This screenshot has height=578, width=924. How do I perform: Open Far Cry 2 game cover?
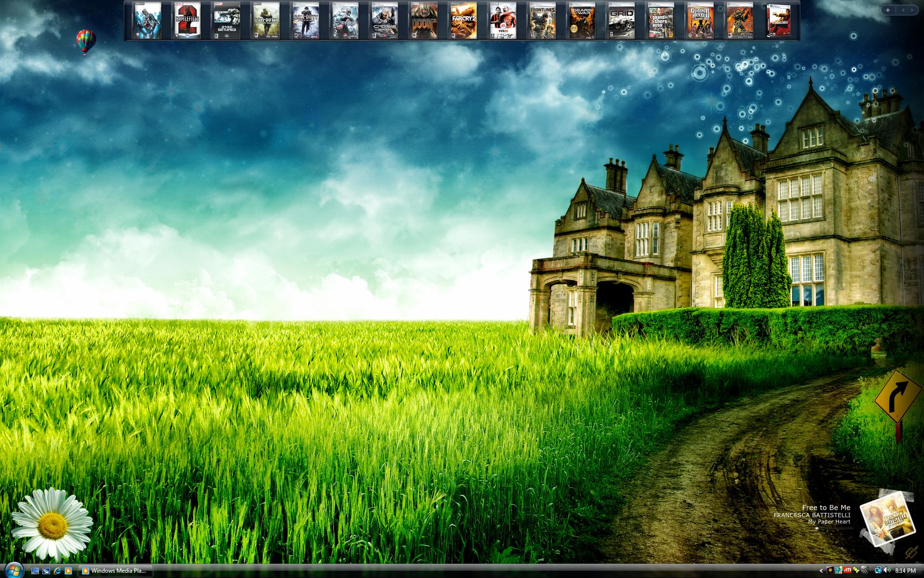[464, 20]
